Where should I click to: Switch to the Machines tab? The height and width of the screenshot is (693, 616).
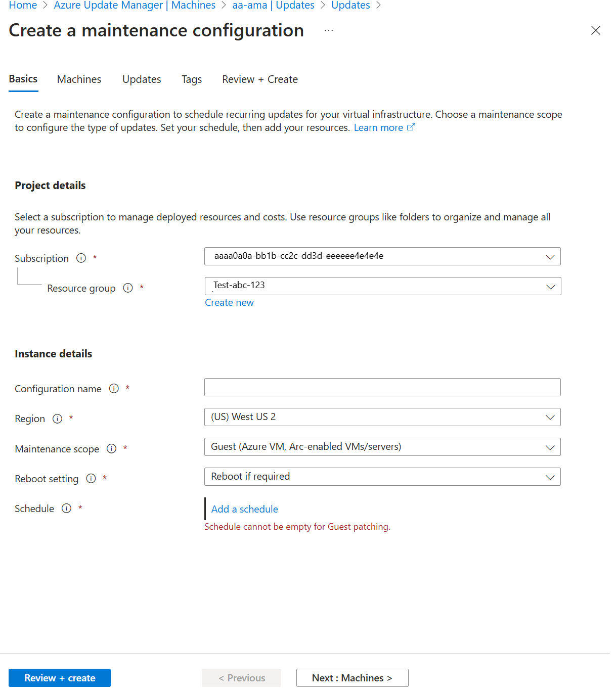coord(79,79)
